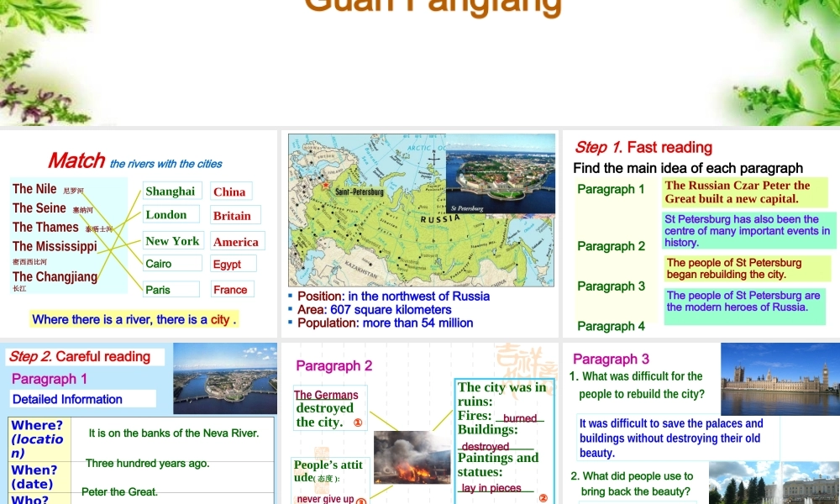Open the St Petersburg aerial photo on map slide
The width and height of the screenshot is (840, 504).
[x=500, y=174]
